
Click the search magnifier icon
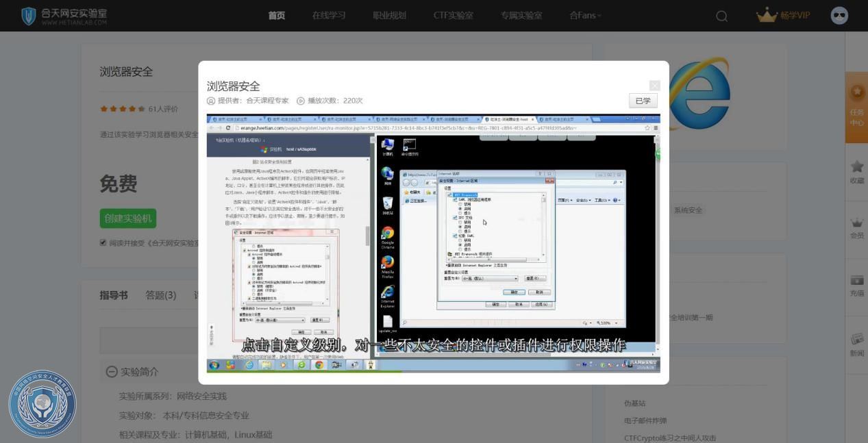pos(721,16)
